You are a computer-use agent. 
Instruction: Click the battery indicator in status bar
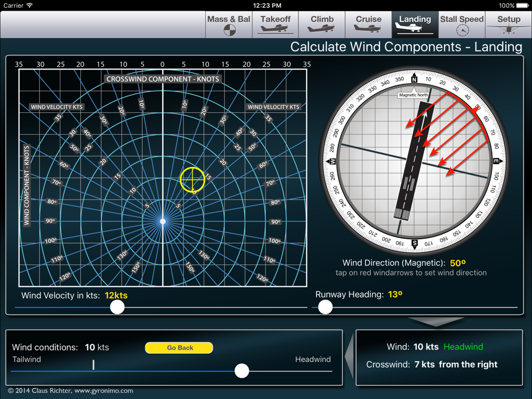(522, 5)
